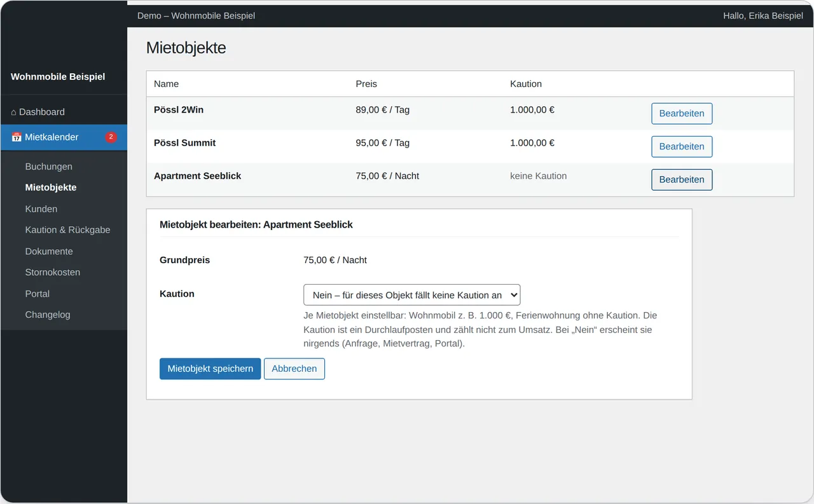Screen dimensions: 814x504
Task: Click the Hallo, Erika Beispiel account greeting
Action: (763, 15)
